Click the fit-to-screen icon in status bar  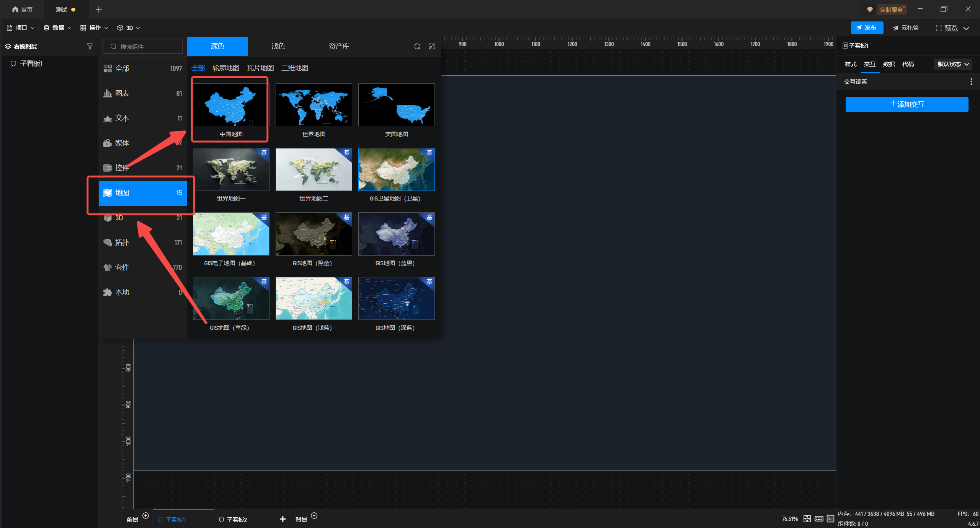(x=807, y=518)
